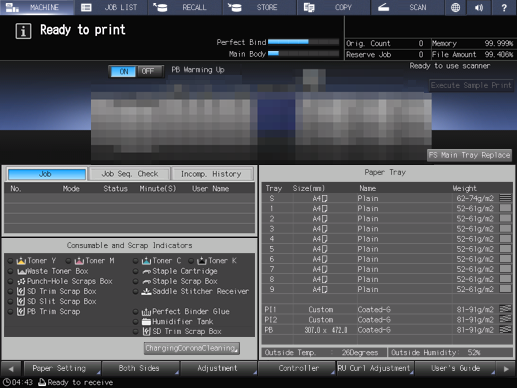Click PB tray paper type icon
This screenshot has width=517, height=388.
tap(505, 330)
